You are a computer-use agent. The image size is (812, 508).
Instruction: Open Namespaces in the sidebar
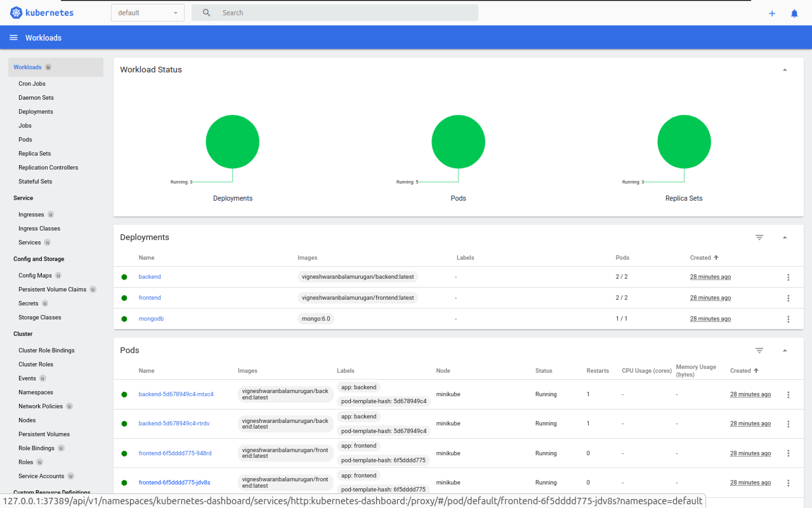tap(36, 392)
